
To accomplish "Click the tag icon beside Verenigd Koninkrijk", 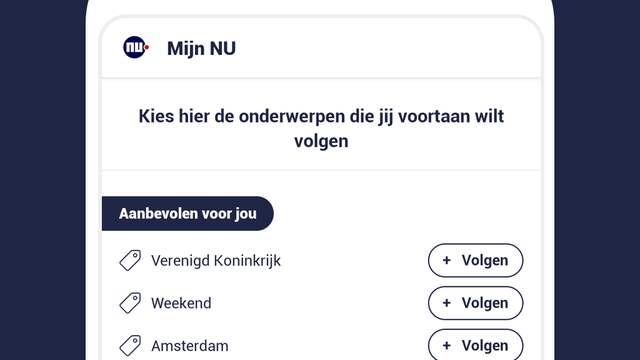I will click(x=130, y=260).
